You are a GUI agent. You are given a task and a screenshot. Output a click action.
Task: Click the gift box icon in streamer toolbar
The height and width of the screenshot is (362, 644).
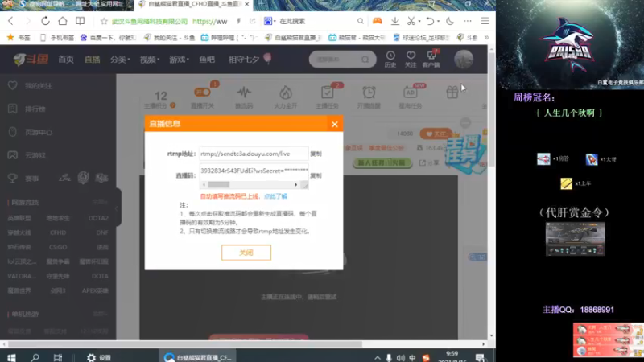(452, 93)
